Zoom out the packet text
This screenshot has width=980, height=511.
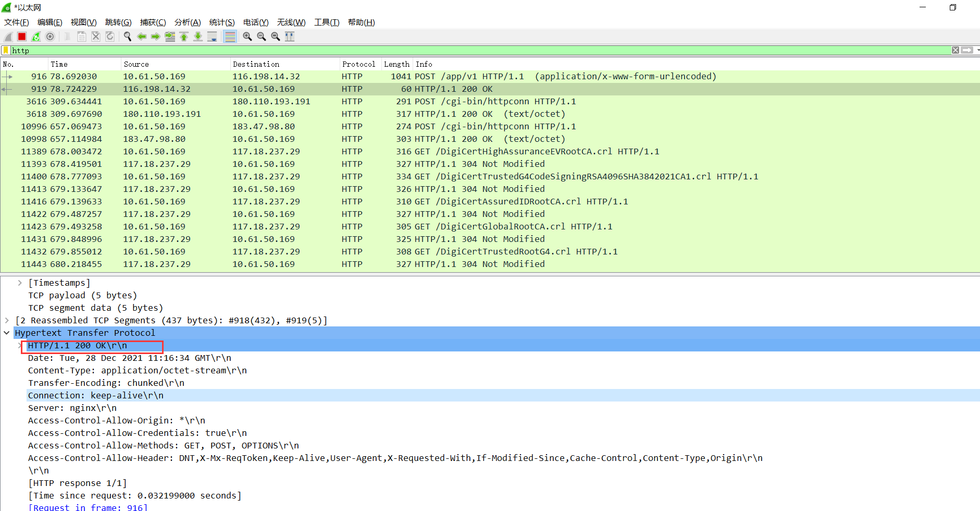[262, 36]
